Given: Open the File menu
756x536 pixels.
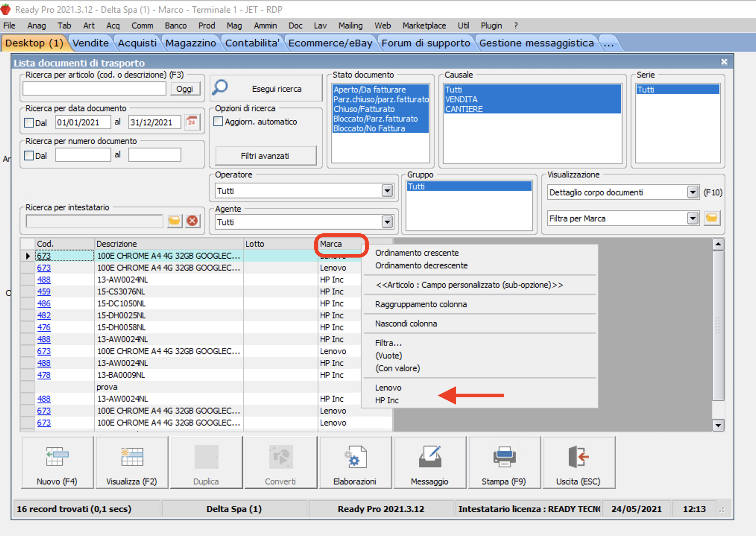Looking at the screenshot, I should pos(9,25).
